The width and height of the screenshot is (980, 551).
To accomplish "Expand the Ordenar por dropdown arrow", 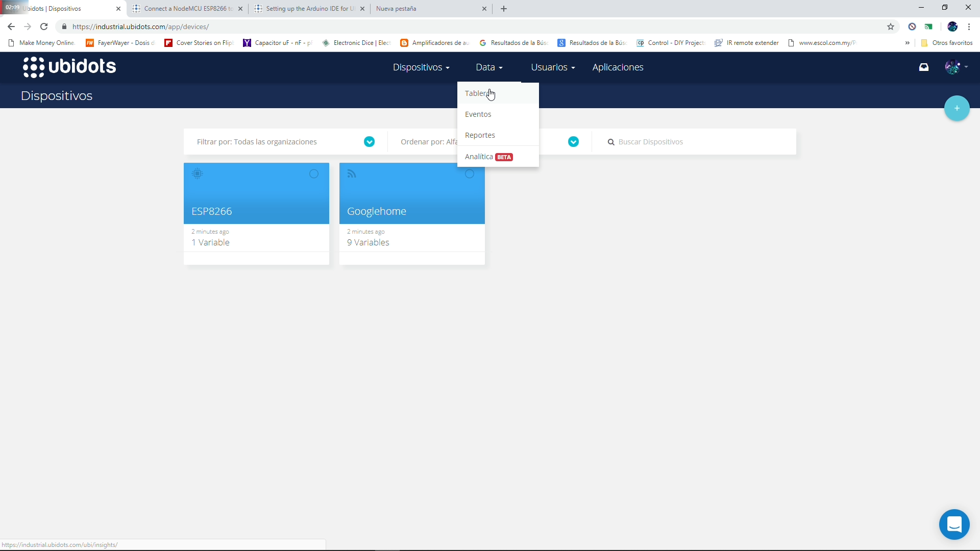I will click(573, 142).
